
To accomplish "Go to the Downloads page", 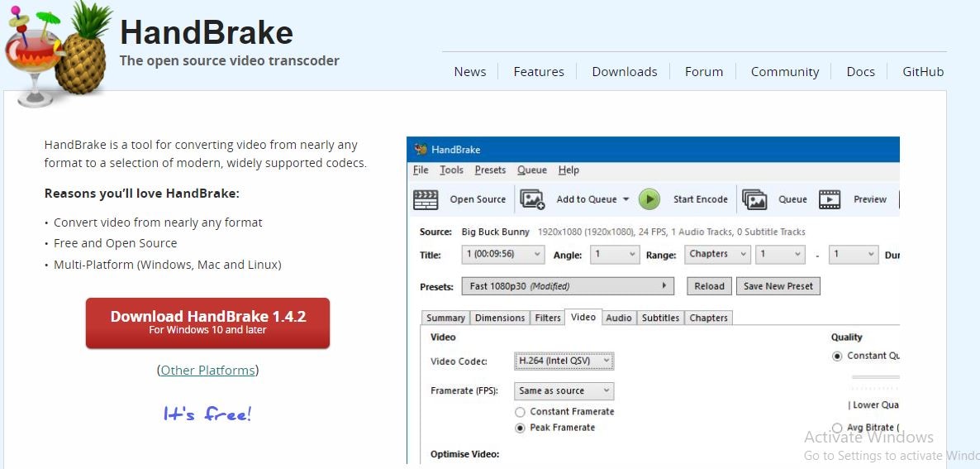I will (x=625, y=72).
